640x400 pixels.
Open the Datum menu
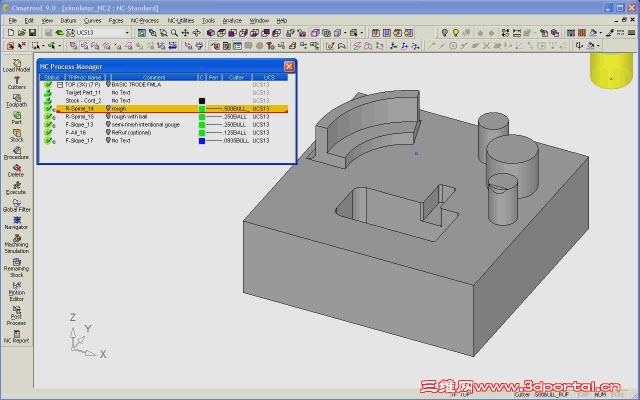68,20
